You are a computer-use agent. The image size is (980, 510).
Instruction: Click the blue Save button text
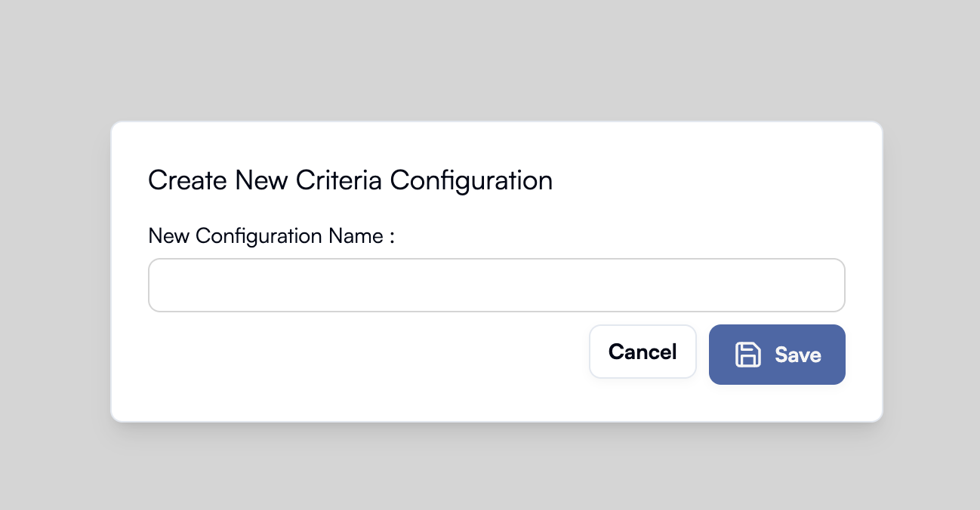[798, 355]
